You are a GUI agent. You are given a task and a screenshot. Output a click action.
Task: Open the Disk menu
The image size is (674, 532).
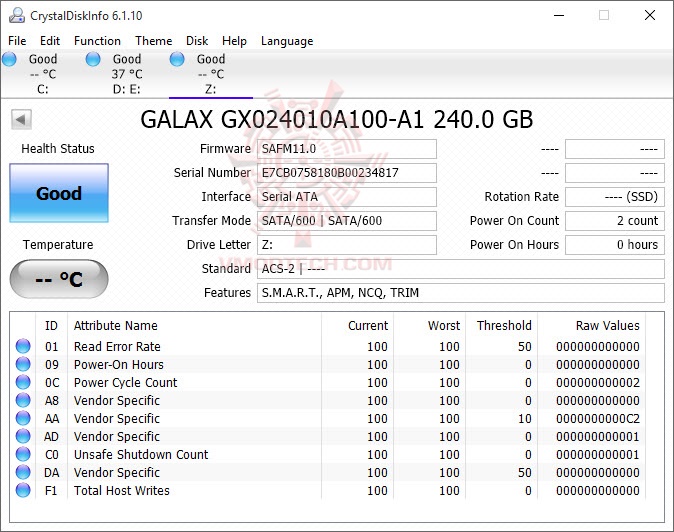click(x=197, y=41)
